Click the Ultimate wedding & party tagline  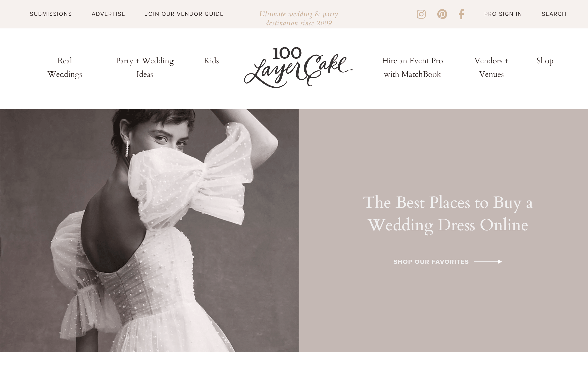(298, 18)
